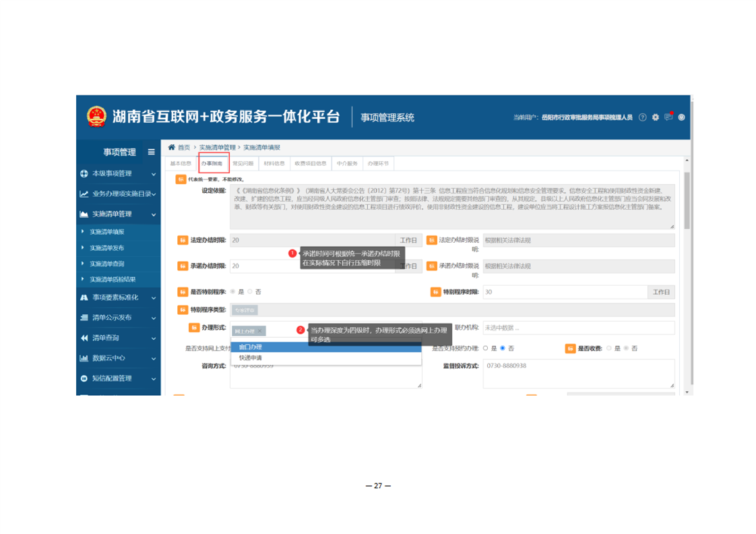The height and width of the screenshot is (534, 756).
Task: Choose 窗口办理 from the dropdown list
Action: (x=251, y=347)
